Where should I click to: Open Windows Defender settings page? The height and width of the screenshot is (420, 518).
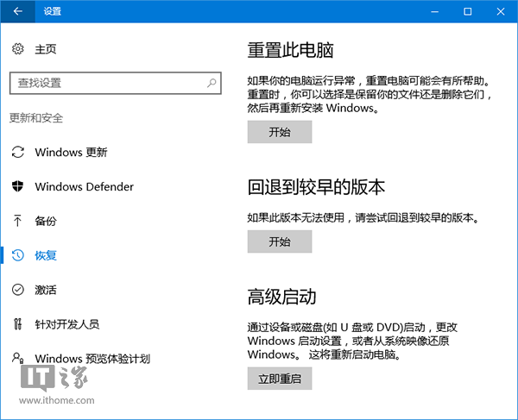tap(85, 187)
